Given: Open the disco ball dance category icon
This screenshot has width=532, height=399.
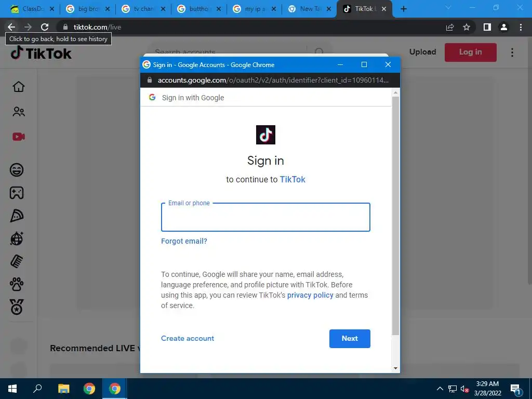Looking at the screenshot, I should [x=17, y=238].
